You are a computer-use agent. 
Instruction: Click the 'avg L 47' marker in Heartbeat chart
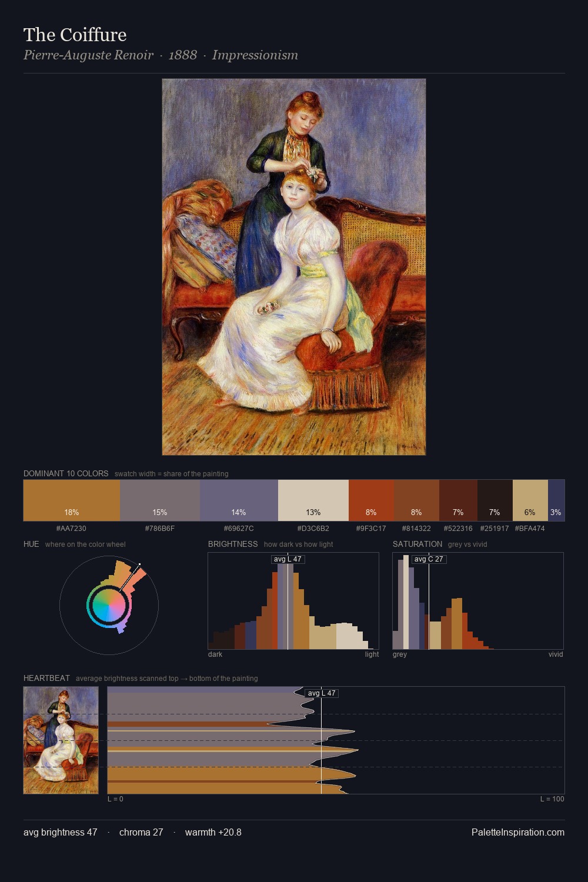(x=322, y=693)
